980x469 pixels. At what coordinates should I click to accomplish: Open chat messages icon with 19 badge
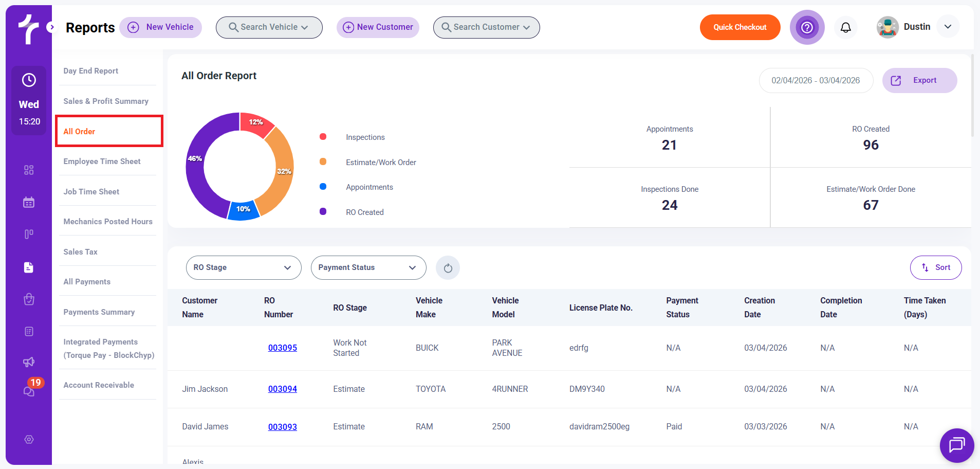tap(29, 391)
